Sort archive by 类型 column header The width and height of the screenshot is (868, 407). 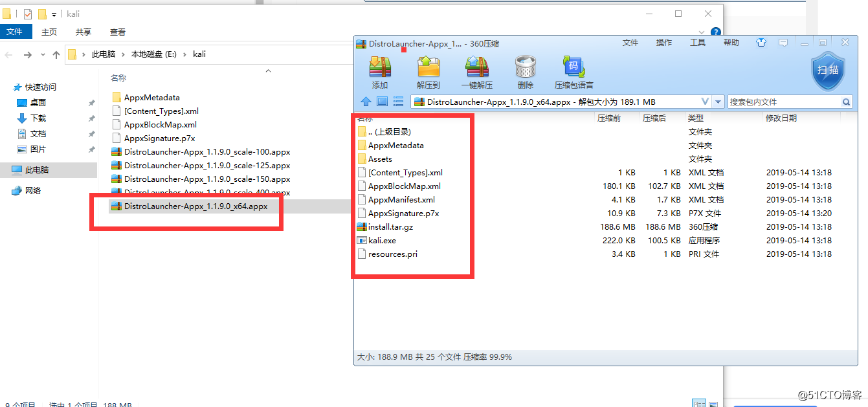695,118
